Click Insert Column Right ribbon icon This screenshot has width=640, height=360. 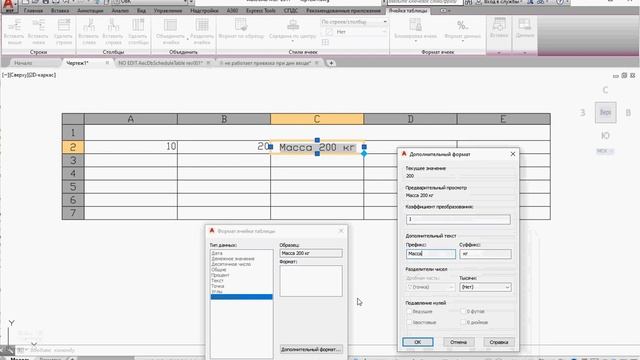click(113, 26)
